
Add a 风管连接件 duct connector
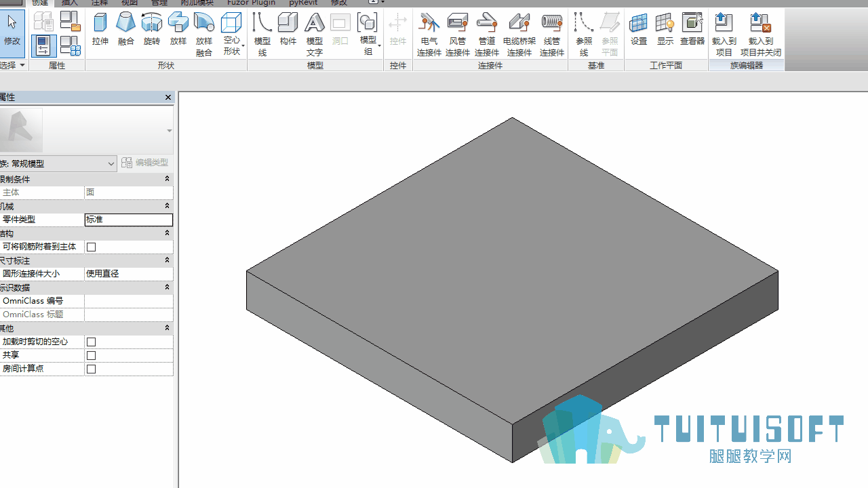click(x=458, y=34)
